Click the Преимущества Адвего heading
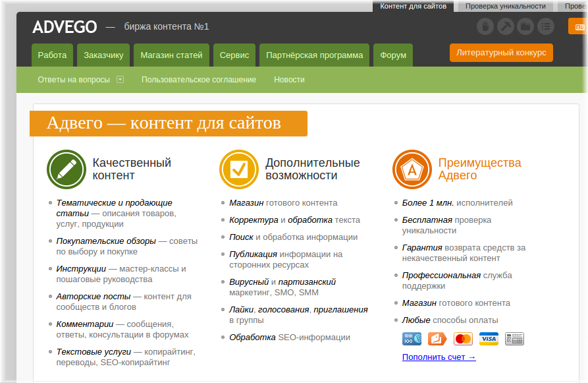Screen dimensions: 588x383 [x=479, y=169]
